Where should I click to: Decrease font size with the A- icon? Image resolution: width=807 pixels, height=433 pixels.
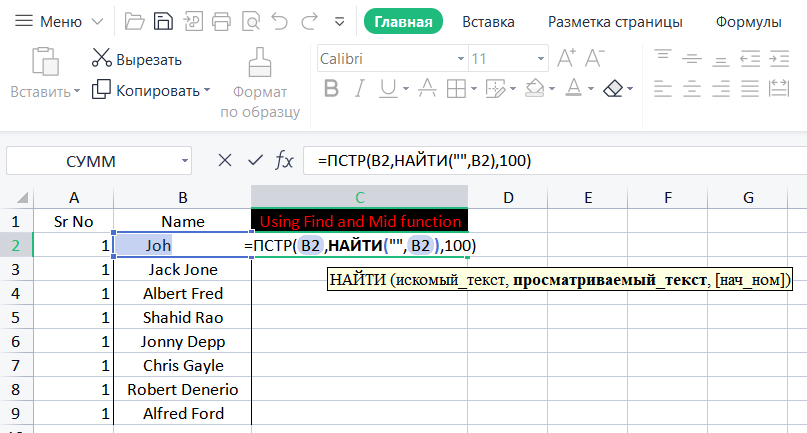[x=594, y=58]
